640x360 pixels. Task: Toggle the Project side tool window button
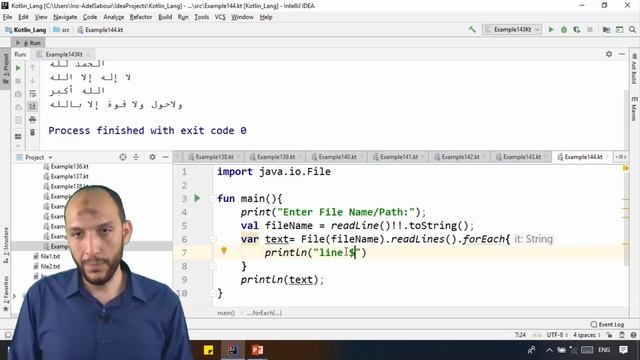[x=5, y=68]
